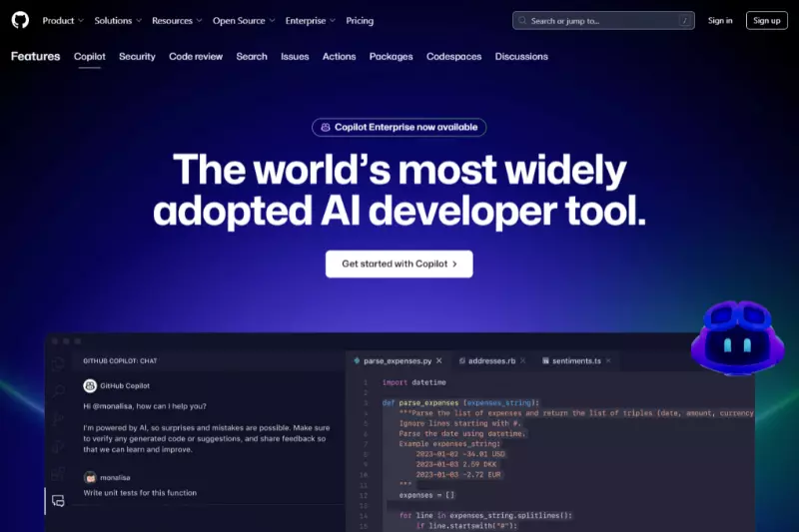Close the addresses.rb tab
Image resolution: width=799 pixels, height=532 pixels.
click(522, 361)
